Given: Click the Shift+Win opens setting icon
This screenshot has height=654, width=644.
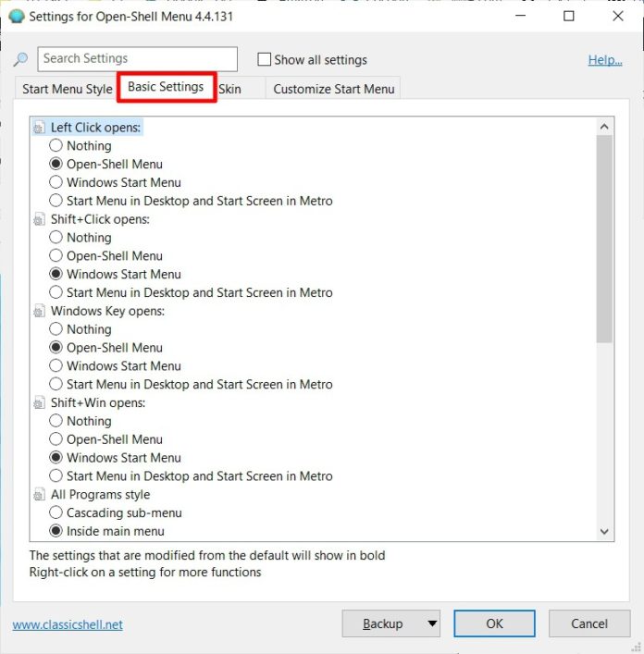Looking at the screenshot, I should pos(39,402).
